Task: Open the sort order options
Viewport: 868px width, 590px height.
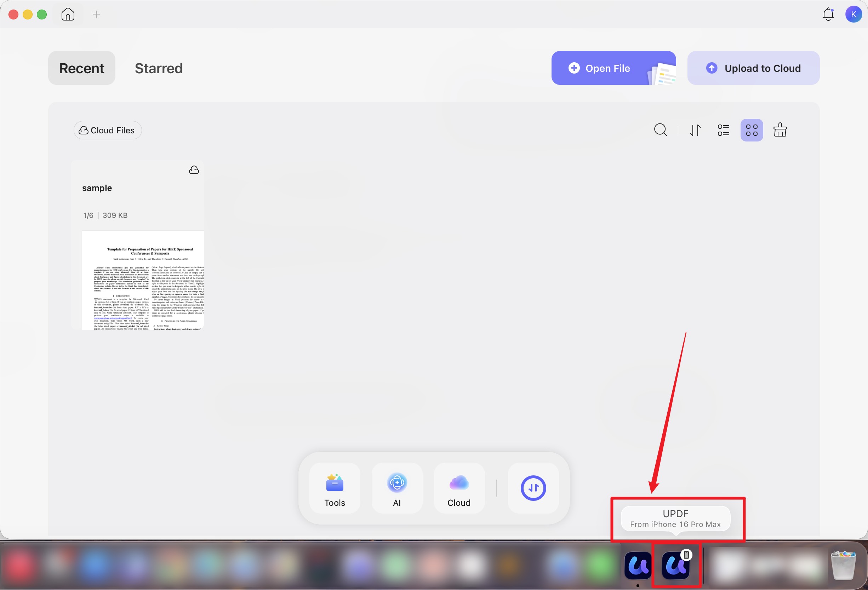Action: pos(695,130)
